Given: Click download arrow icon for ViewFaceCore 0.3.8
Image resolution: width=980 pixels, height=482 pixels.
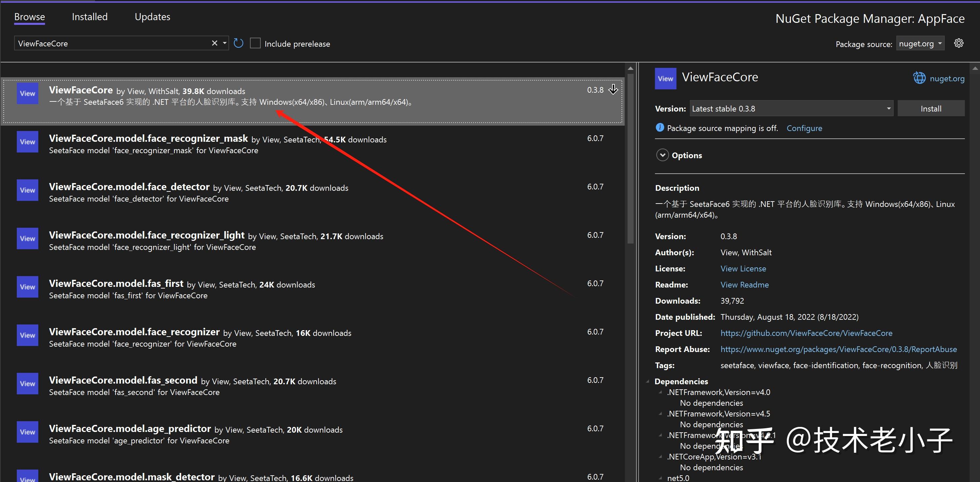Looking at the screenshot, I should 613,90.
